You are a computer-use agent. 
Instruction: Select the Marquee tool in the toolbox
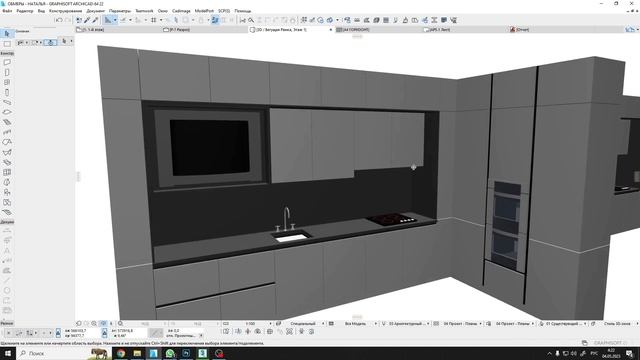[7, 44]
